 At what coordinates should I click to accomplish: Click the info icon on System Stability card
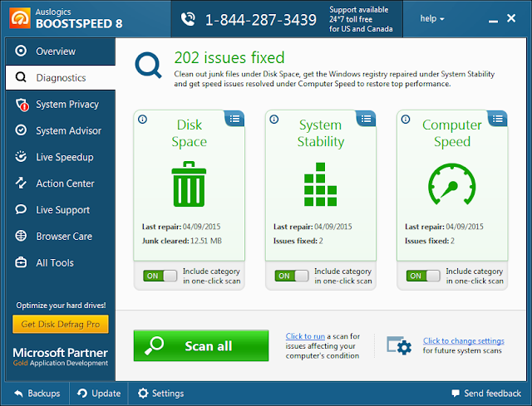pos(274,120)
